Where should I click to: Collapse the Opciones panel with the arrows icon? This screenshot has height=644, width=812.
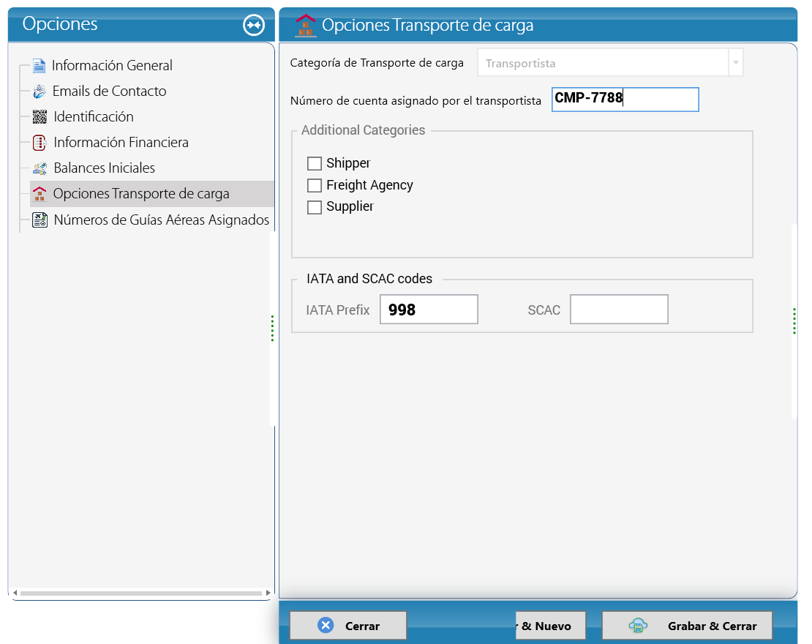254,25
